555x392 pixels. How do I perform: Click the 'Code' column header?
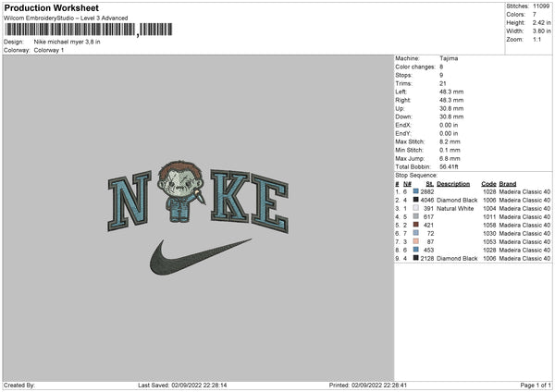(488, 184)
